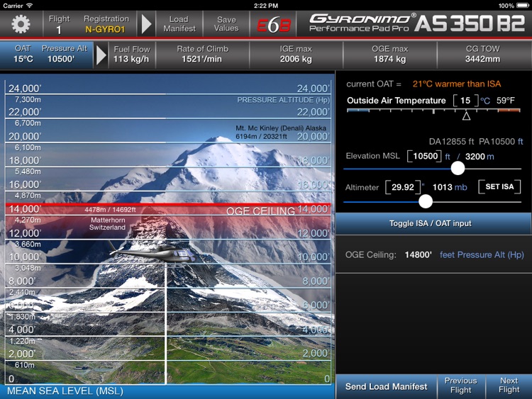Open the CG TOW panel

point(483,55)
